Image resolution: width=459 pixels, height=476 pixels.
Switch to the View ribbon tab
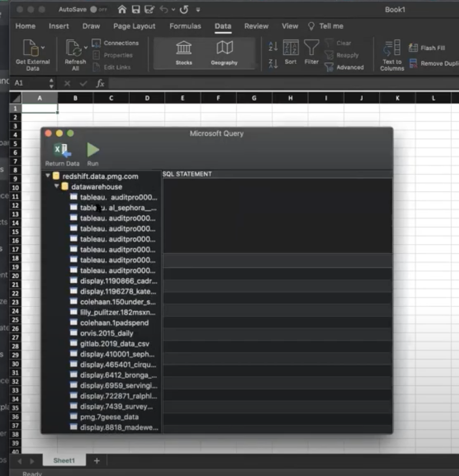coord(290,26)
